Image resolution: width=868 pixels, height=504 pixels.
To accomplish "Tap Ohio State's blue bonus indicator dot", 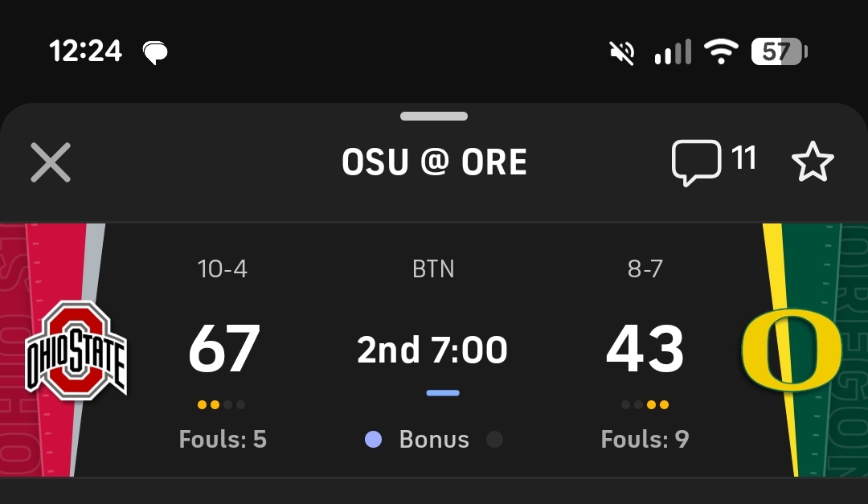I will coord(373,440).
